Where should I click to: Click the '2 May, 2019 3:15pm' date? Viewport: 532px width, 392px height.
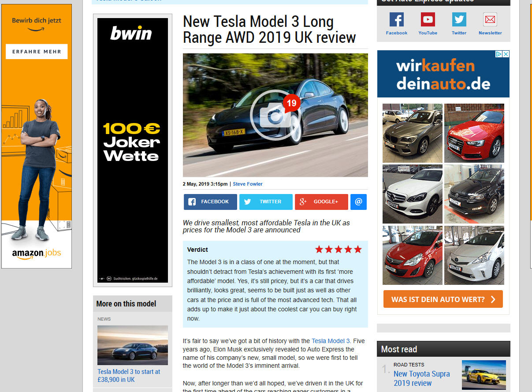(205, 184)
